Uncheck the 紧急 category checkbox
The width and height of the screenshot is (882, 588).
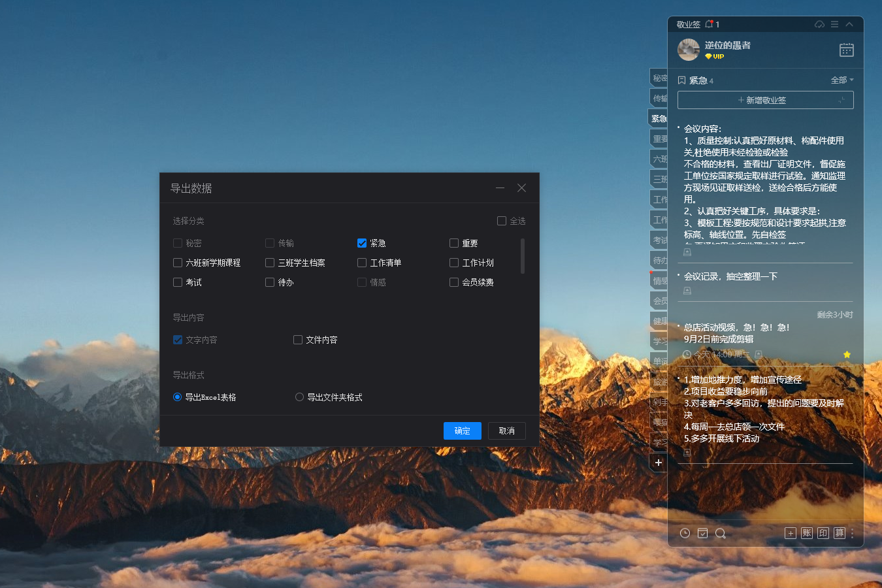pyautogui.click(x=362, y=243)
